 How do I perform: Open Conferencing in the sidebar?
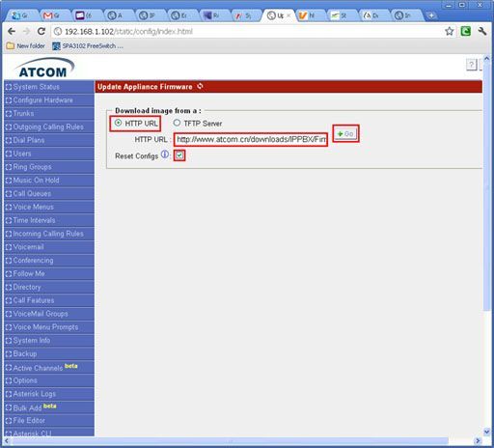[49, 261]
